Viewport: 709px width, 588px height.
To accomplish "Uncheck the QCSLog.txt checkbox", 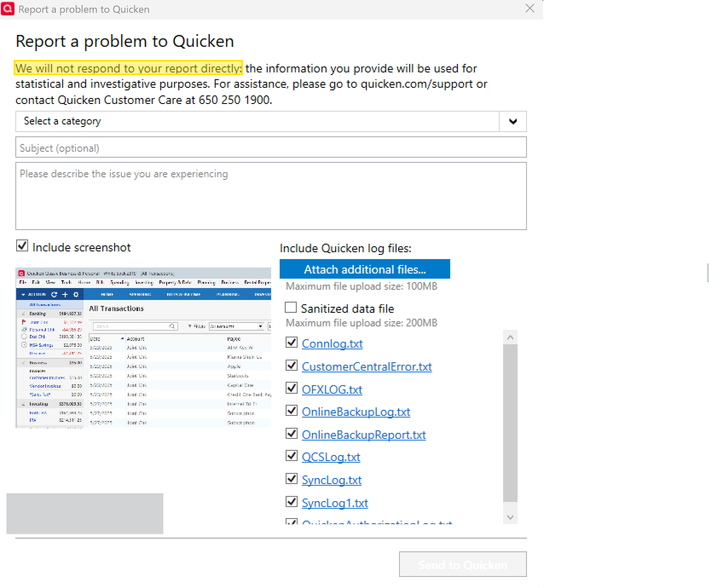I will coord(292,455).
